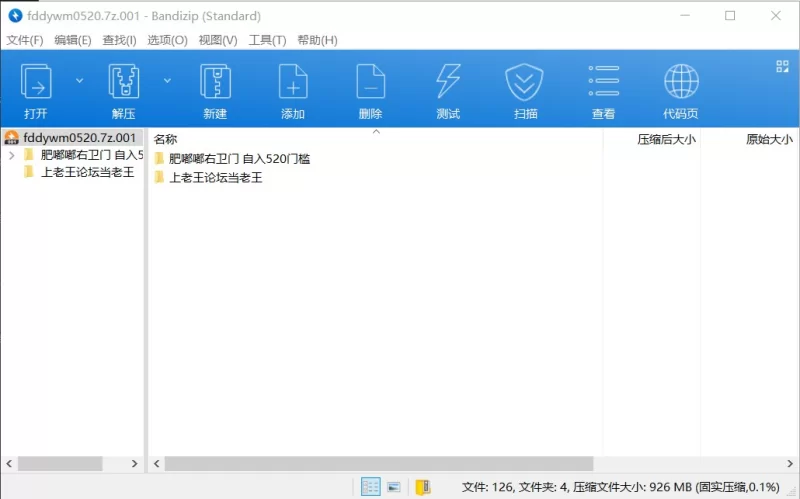Sort by the 原始大小 column header
This screenshot has width=800, height=499.
(769, 139)
